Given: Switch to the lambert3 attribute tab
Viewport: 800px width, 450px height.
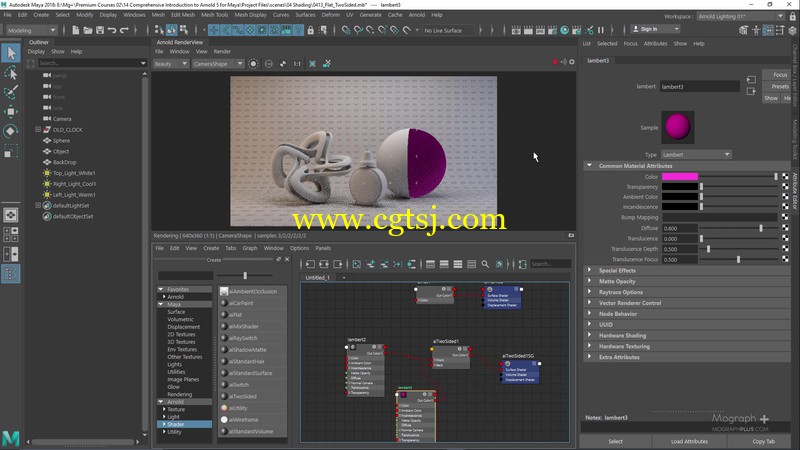Looking at the screenshot, I should click(x=598, y=60).
